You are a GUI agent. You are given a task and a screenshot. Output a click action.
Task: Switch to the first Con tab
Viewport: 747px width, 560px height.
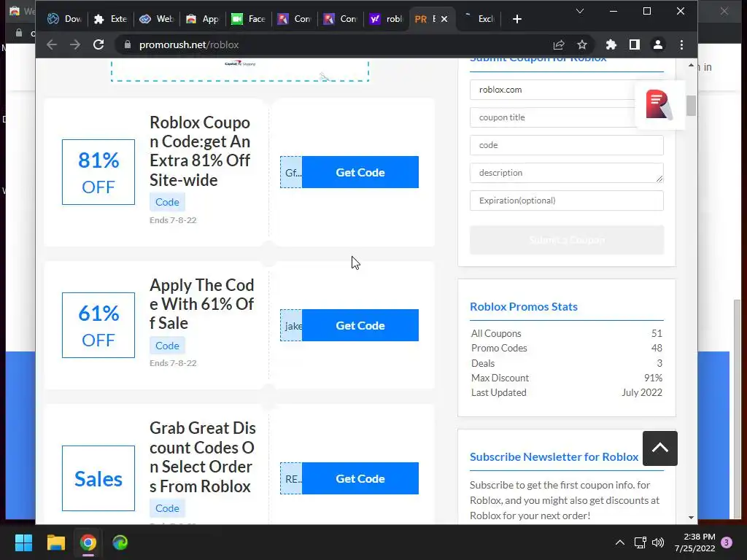[x=295, y=19]
